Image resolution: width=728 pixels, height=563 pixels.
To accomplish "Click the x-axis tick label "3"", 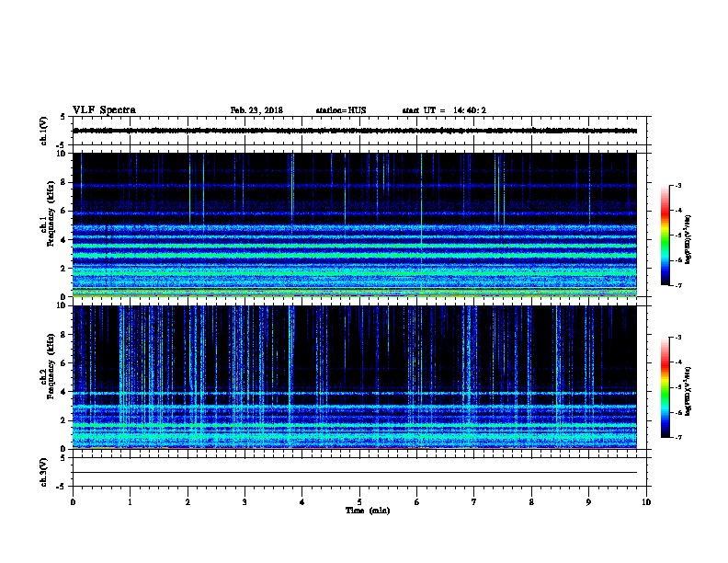I will coord(245,501).
